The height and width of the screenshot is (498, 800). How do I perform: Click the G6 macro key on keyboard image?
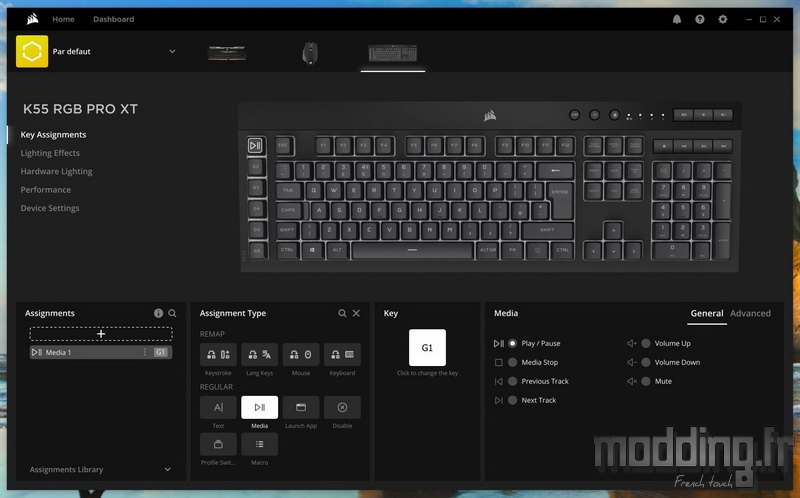tap(257, 251)
